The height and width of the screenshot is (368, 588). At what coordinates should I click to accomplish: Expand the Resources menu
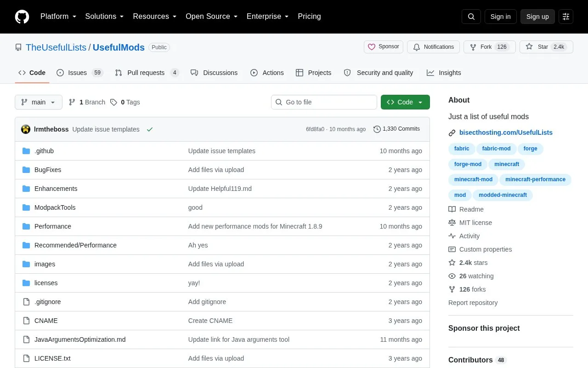(x=155, y=17)
